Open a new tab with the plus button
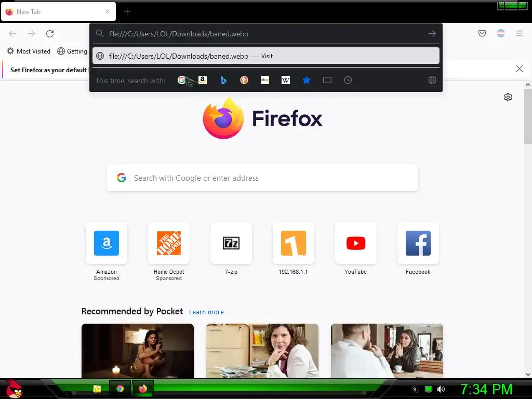Image resolution: width=532 pixels, height=399 pixels. [x=127, y=12]
